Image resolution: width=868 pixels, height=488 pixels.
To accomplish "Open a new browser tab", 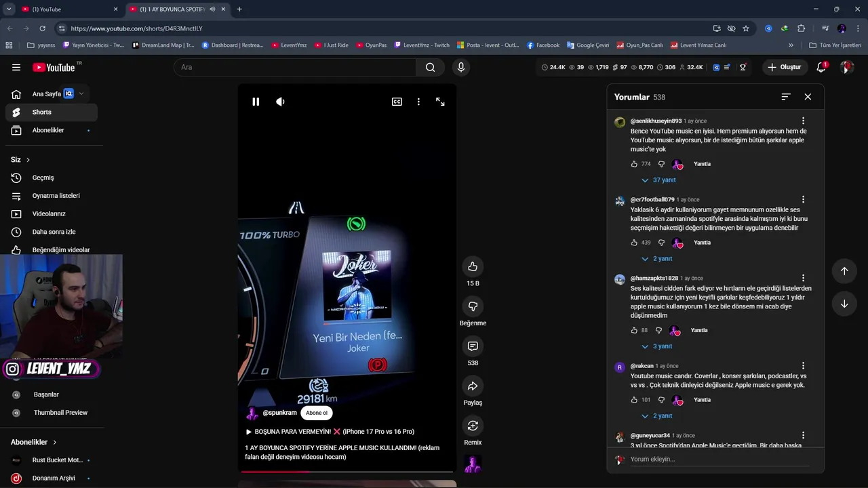I will pos(239,9).
